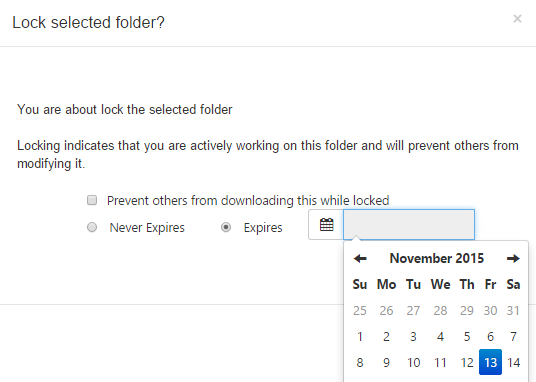
Task: Go to previous month with left arrow
Action: (x=360, y=259)
